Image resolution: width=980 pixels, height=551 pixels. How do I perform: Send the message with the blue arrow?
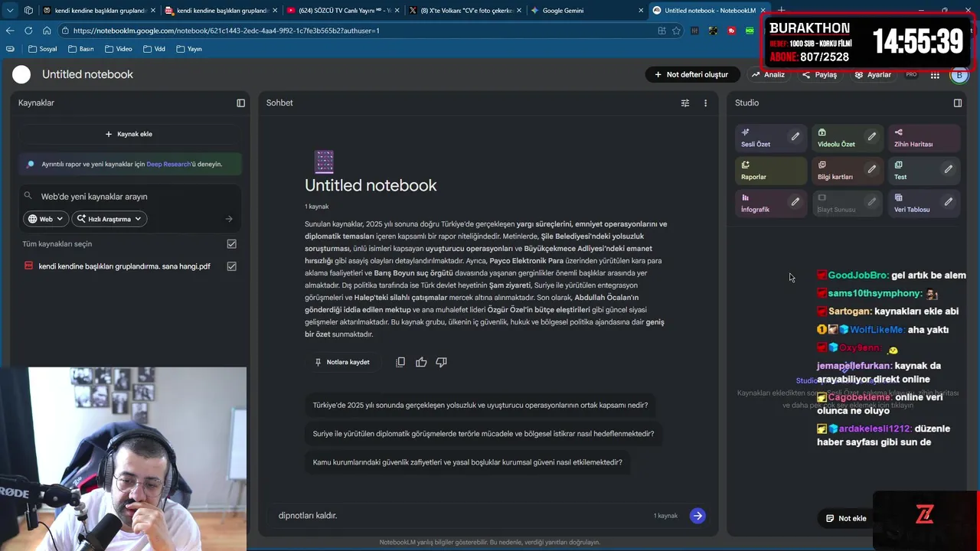[x=697, y=516]
